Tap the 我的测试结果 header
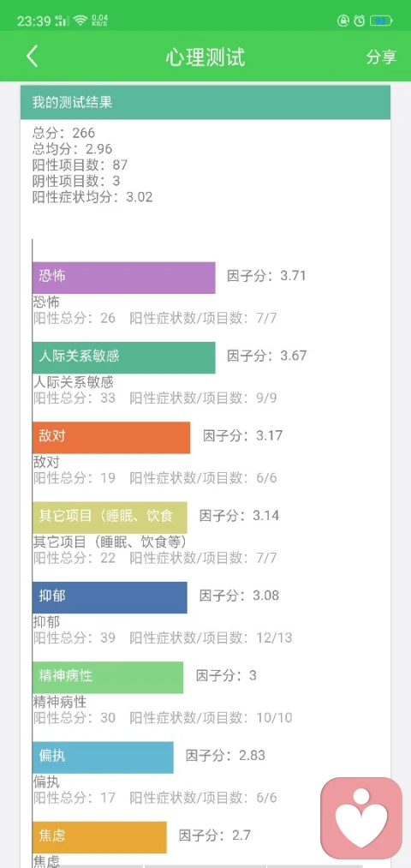 click(x=205, y=103)
